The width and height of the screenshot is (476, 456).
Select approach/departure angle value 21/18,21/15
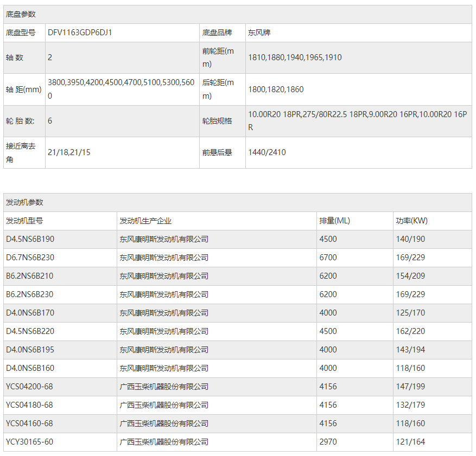(69, 152)
